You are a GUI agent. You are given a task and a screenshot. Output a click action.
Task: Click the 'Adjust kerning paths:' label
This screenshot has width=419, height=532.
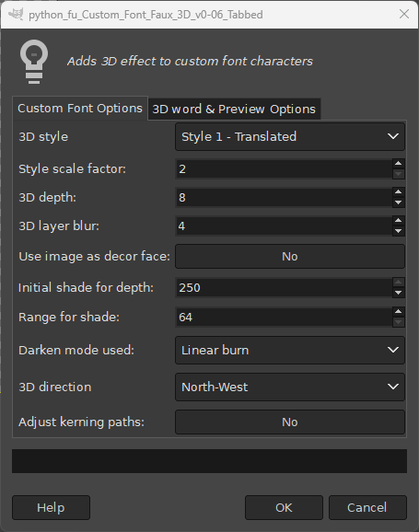[81, 422]
